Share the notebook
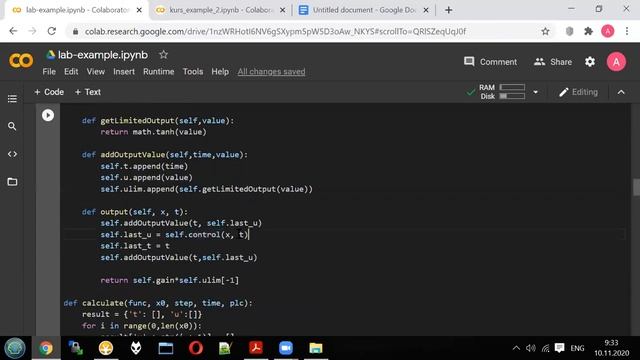This screenshot has height=360, width=640. pyautogui.click(x=553, y=62)
